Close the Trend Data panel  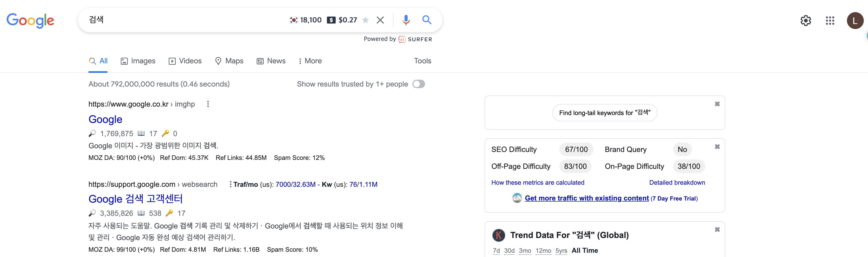pos(717,230)
